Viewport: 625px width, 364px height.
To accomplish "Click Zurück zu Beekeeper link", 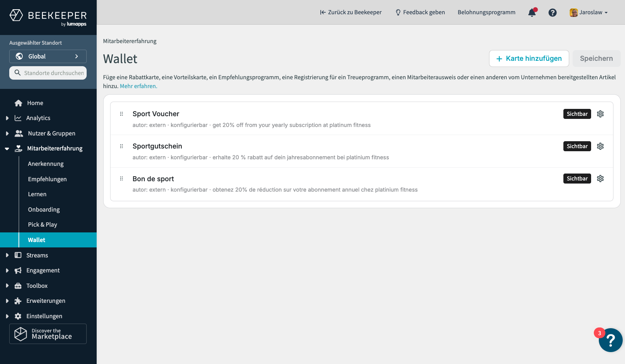I will (351, 12).
